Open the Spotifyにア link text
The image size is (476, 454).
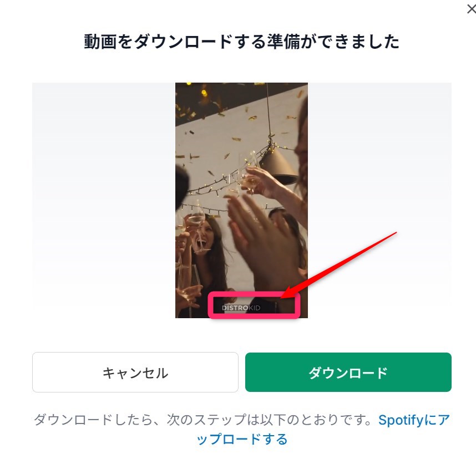[414, 420]
